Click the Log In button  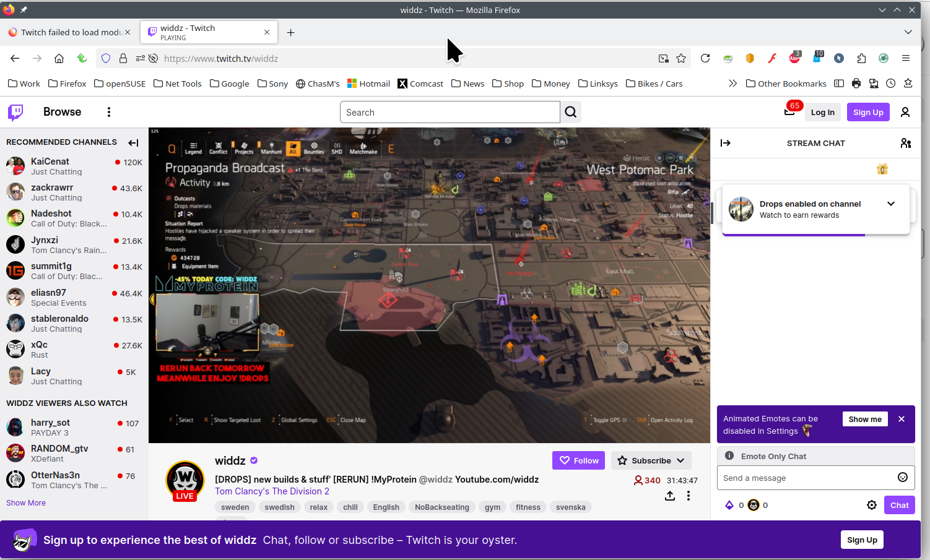822,112
